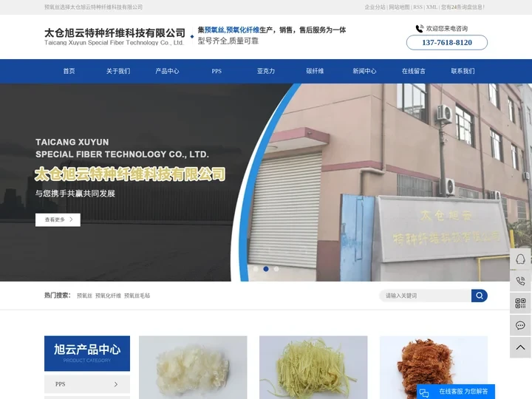Image resolution: width=532 pixels, height=399 pixels.
Task: Open the message chat bubble sidebar icon
Action: 520,325
